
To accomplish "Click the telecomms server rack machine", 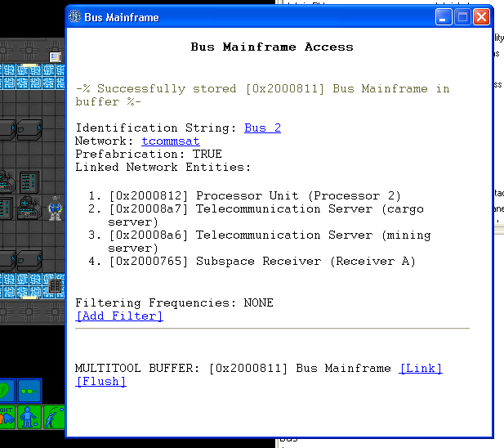I will pyautogui.click(x=29, y=180).
